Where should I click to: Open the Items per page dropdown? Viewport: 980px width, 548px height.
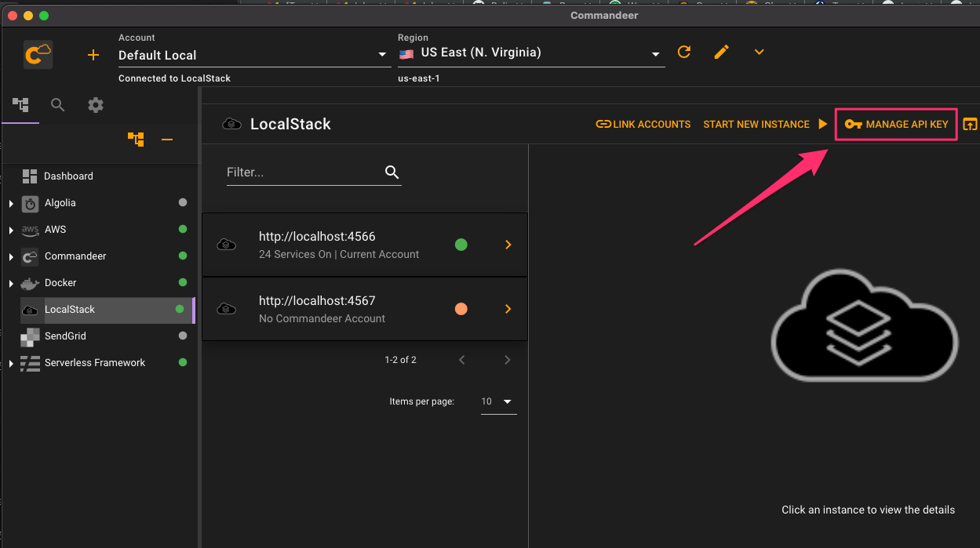498,401
